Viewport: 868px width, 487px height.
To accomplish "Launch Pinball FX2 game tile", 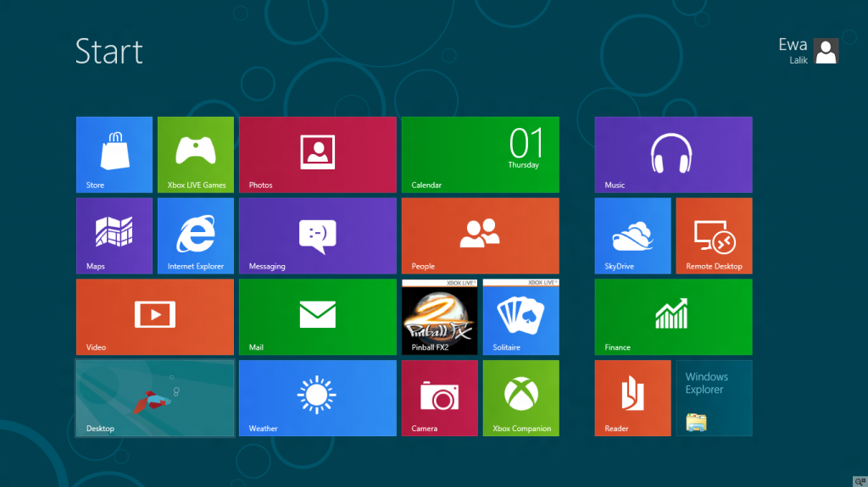I will [440, 317].
